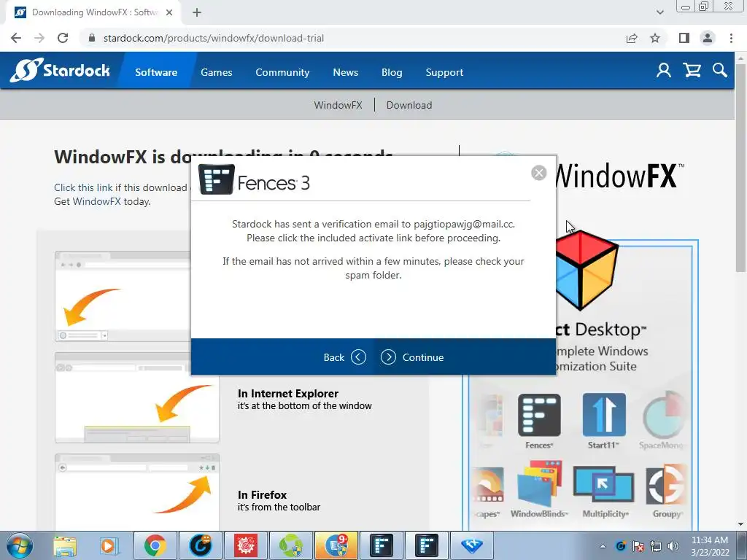Open the Software menu

coord(156,72)
